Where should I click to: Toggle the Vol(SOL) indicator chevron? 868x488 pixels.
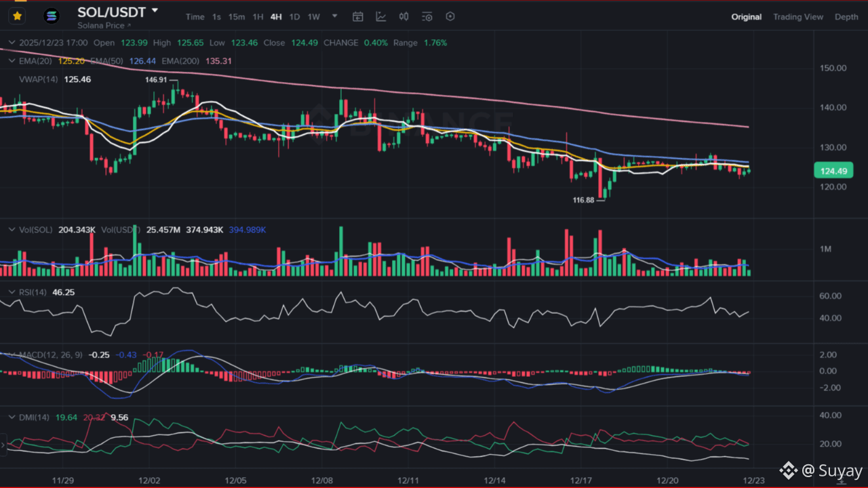(x=12, y=230)
